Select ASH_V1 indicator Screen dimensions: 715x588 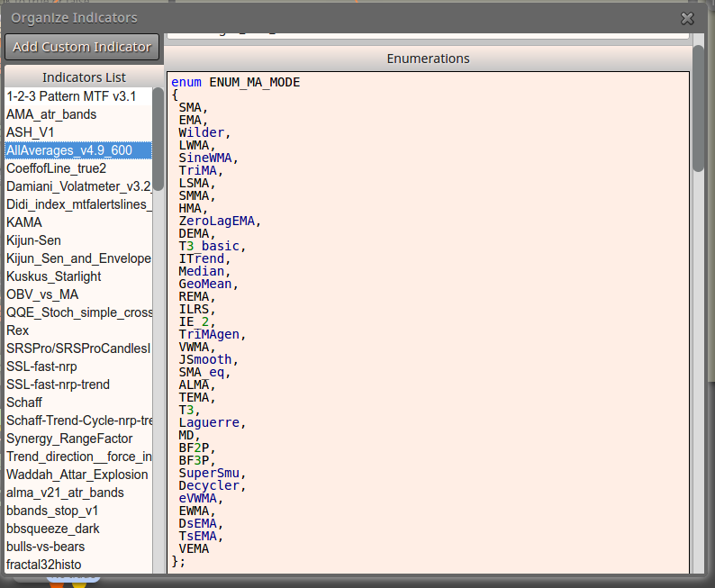[78, 132]
